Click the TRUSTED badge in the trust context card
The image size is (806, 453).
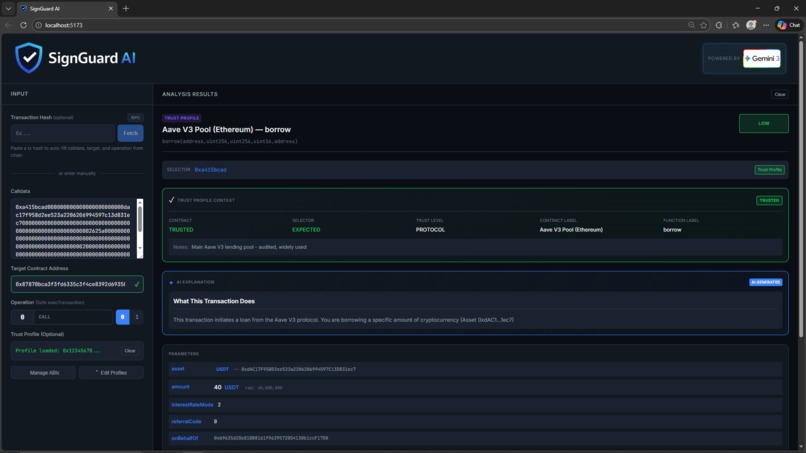pyautogui.click(x=769, y=201)
